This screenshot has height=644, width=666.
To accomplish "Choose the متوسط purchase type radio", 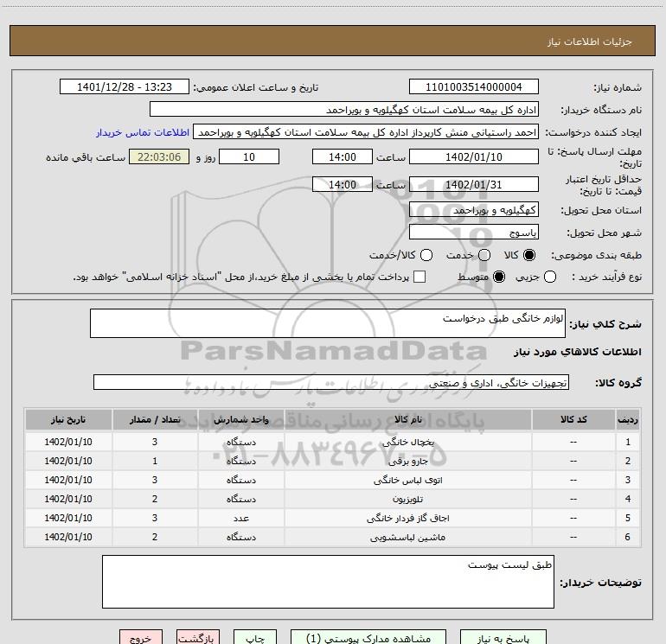I will [499, 277].
